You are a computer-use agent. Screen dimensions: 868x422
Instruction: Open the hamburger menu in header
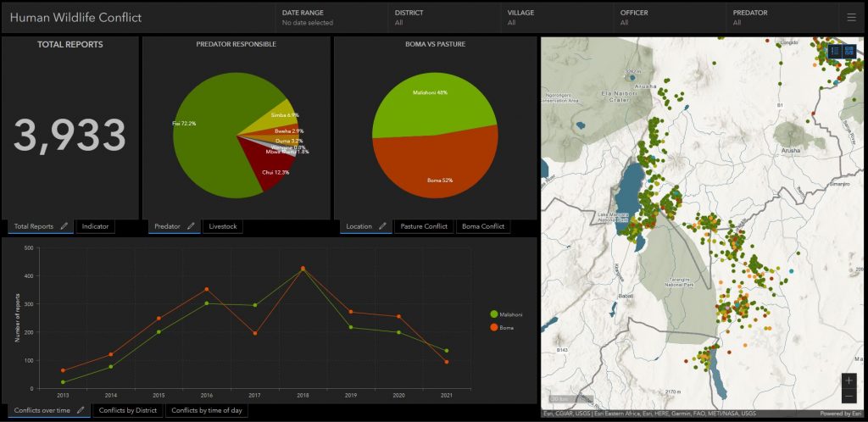pos(851,17)
